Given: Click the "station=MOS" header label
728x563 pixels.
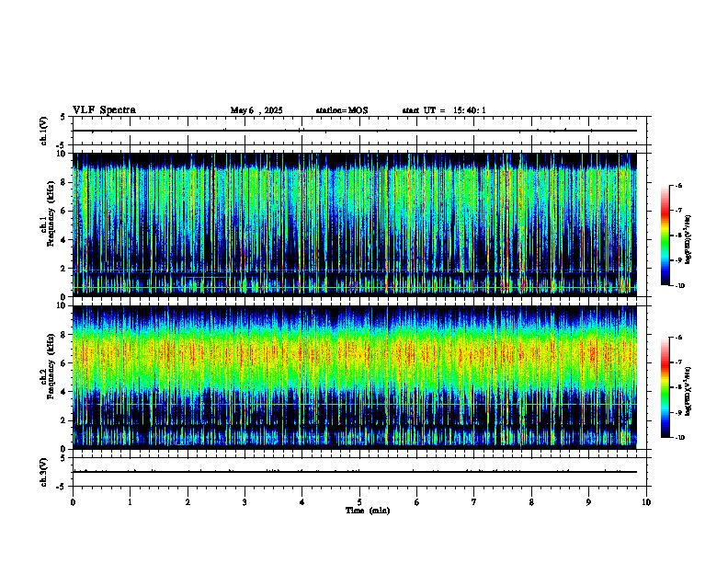Looking at the screenshot, I should coord(342,110).
